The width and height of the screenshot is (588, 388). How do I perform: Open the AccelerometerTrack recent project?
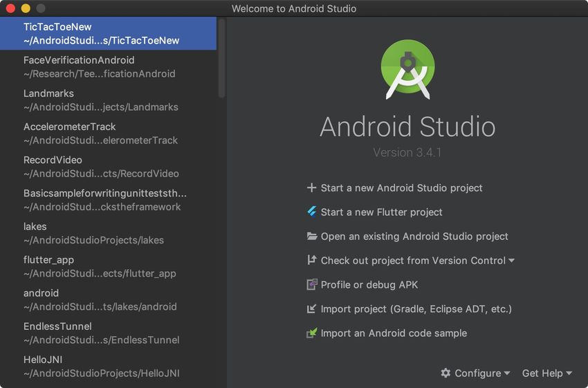108,133
